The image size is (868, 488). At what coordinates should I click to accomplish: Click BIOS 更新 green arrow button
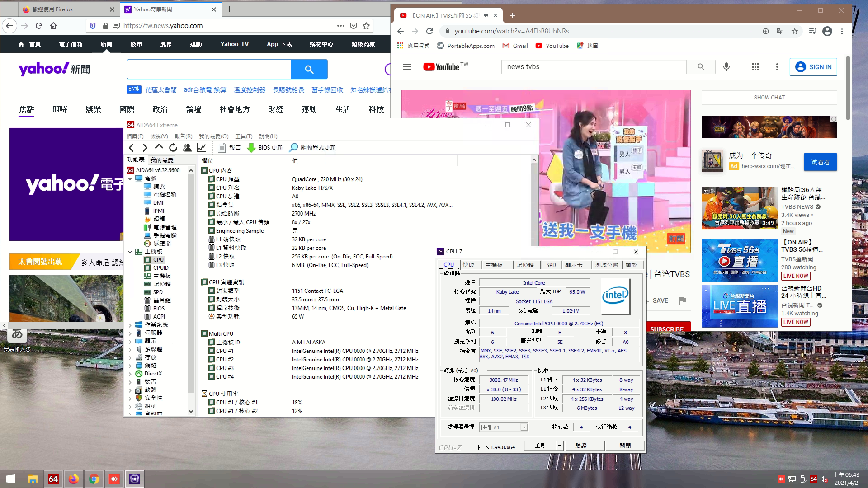pos(265,147)
